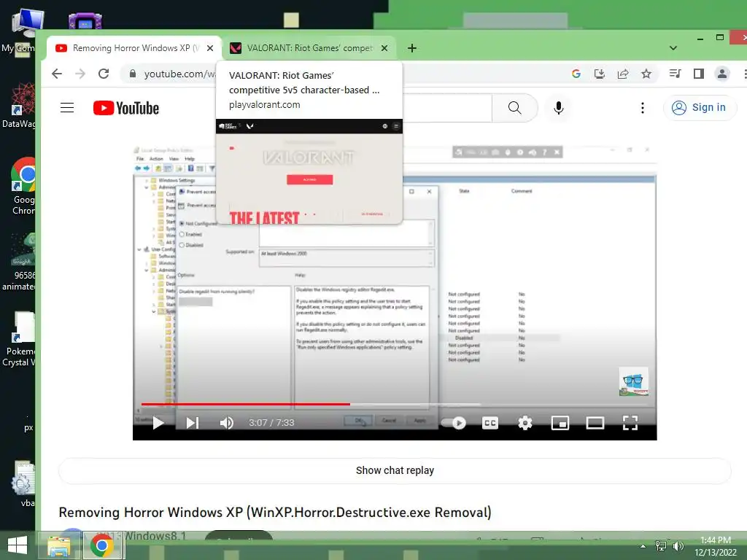Enable miniplayer mode

(x=560, y=423)
